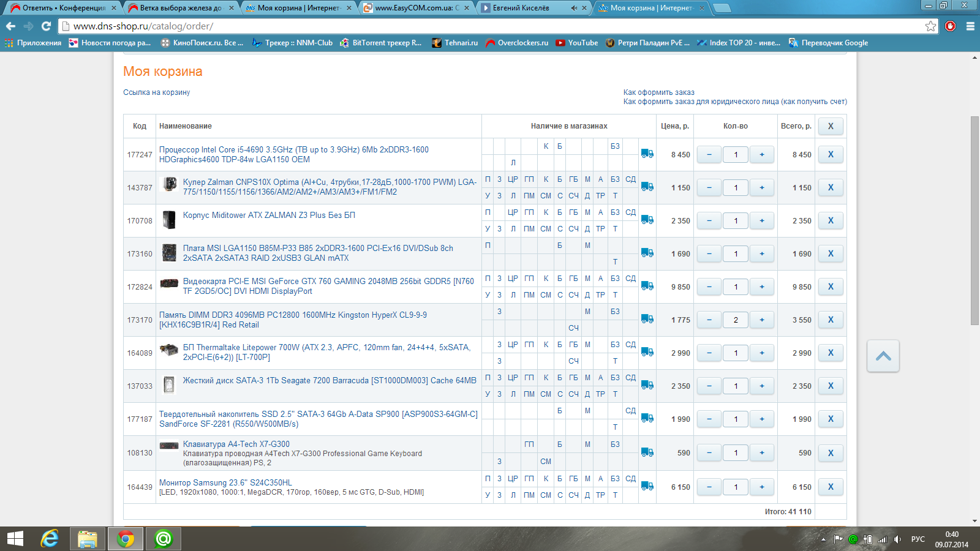Open the 'Переводчик Google' bookmark

(828, 43)
